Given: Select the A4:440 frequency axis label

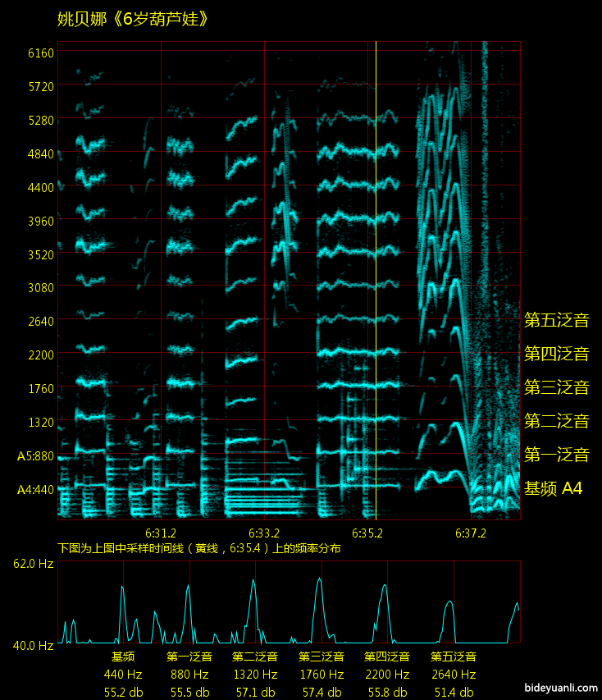Looking at the screenshot, I should pos(35,490).
